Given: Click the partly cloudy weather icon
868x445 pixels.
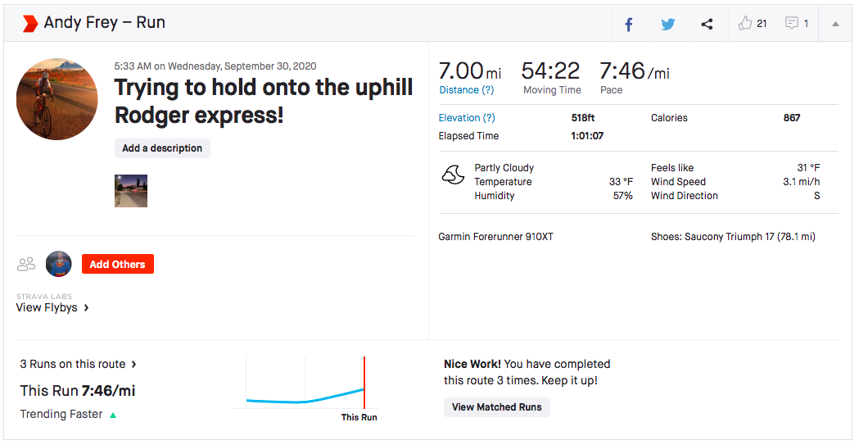Looking at the screenshot, I should (x=453, y=175).
